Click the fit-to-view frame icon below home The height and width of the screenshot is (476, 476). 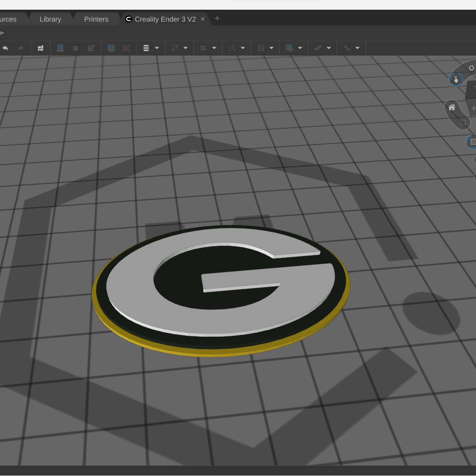[463, 123]
